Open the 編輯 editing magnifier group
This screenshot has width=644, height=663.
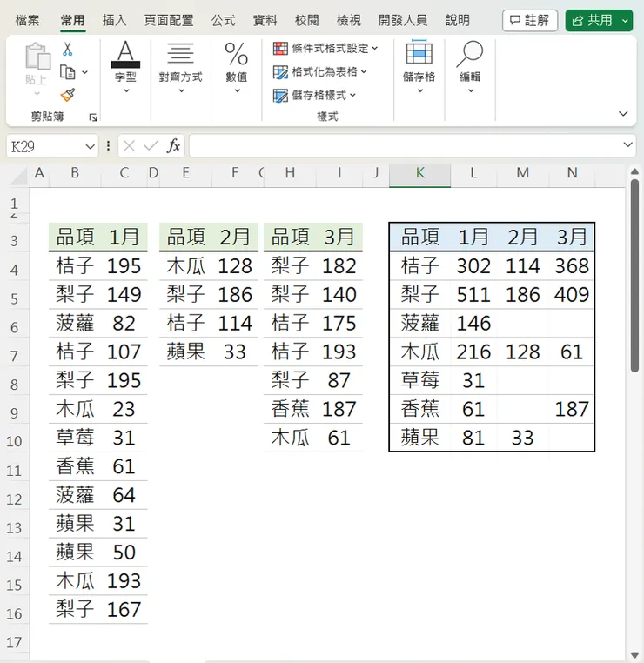point(470,67)
